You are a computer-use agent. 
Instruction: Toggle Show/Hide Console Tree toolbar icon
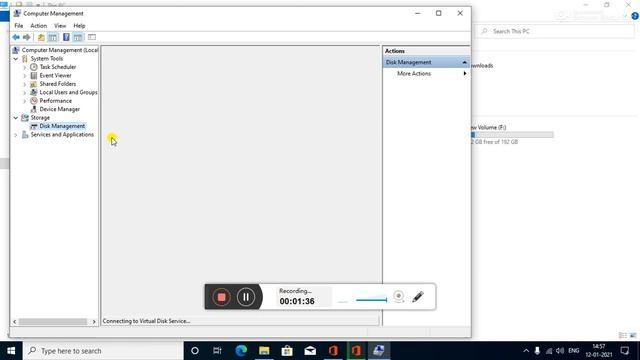(53, 37)
